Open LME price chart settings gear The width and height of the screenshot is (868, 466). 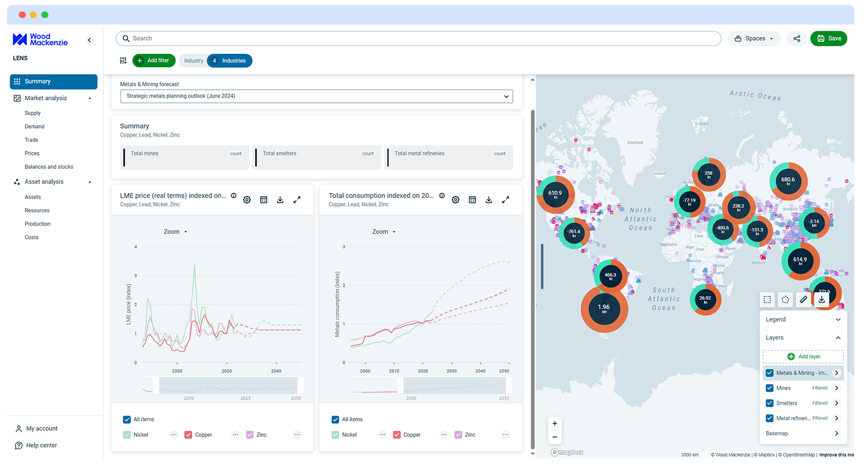pyautogui.click(x=247, y=200)
